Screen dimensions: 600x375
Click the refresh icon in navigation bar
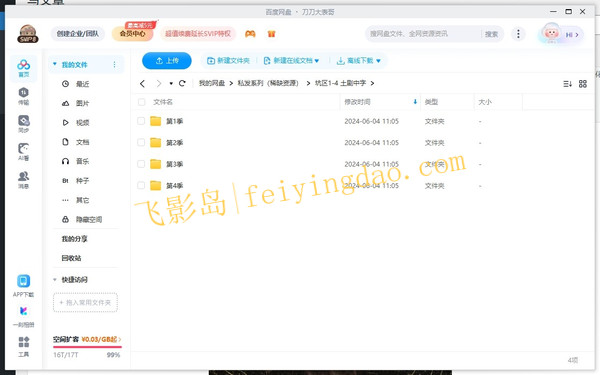182,83
